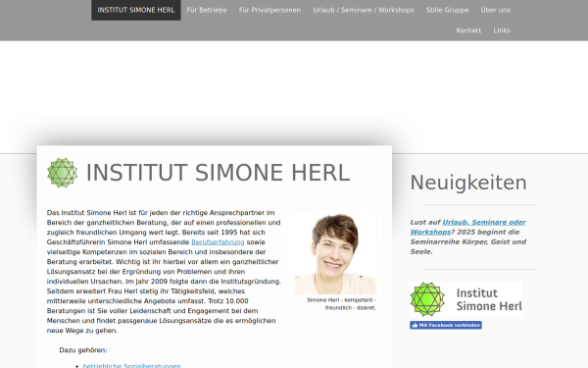Open the Links navigation item
This screenshot has width=588, height=368.
pyautogui.click(x=502, y=30)
